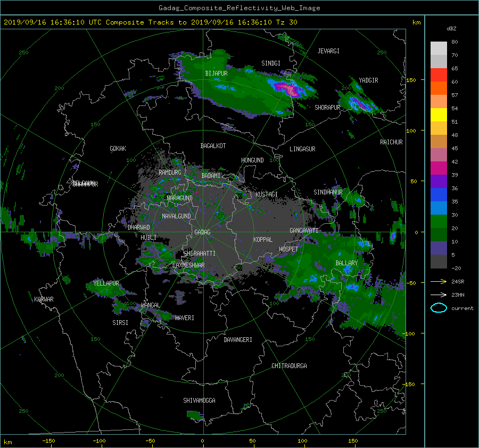The height and width of the screenshot is (448, 479).
Task: Click the cyan current-cell ellipse icon
Action: 439,308
